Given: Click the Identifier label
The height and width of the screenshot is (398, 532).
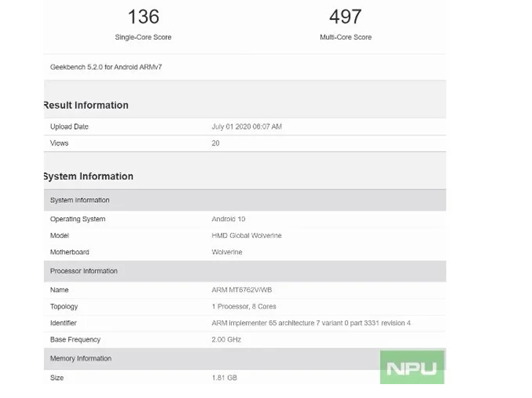Looking at the screenshot, I should [63, 323].
